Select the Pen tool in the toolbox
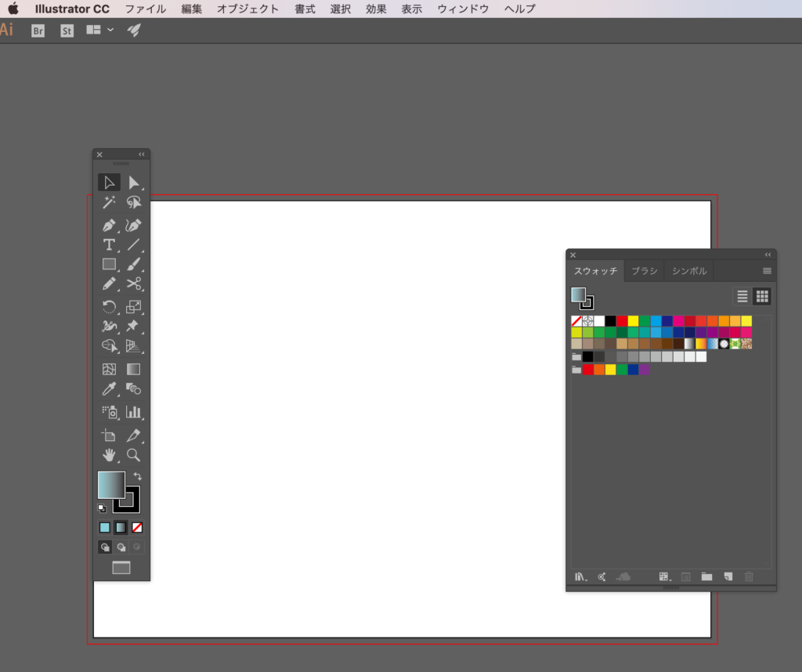 click(x=109, y=226)
